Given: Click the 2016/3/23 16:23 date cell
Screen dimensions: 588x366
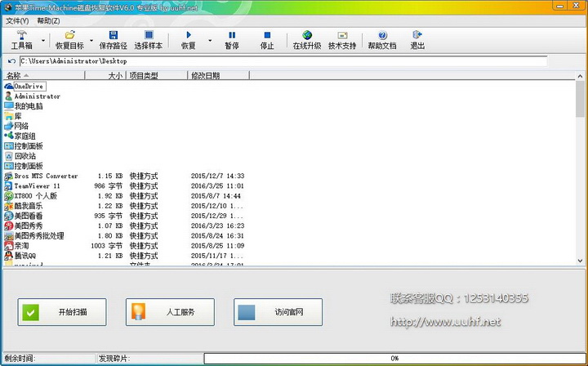Looking at the screenshot, I should coord(217,225).
